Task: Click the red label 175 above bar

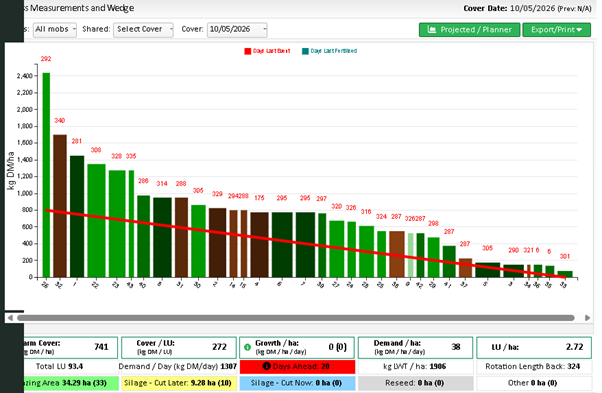Action: point(259,198)
